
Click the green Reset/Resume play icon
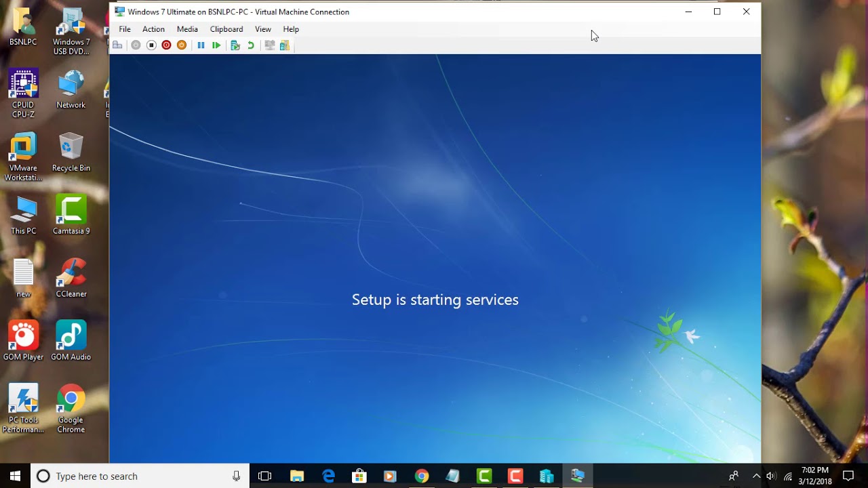[x=216, y=45]
